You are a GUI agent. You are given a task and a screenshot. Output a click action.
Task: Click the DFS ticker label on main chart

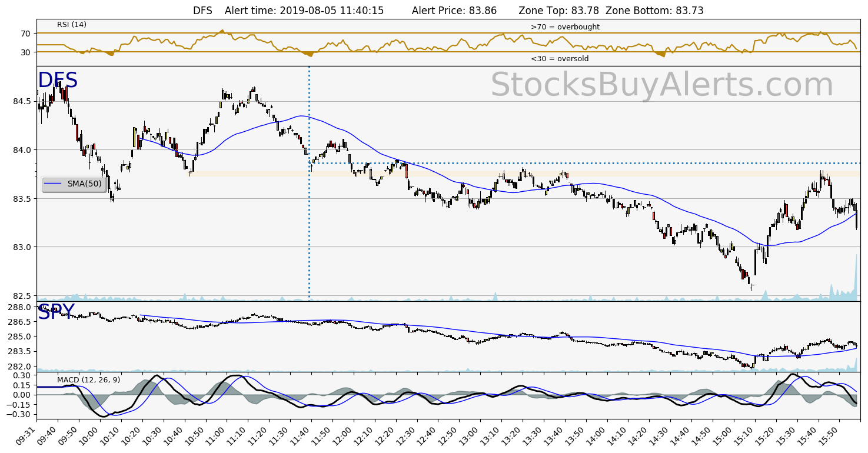coord(58,81)
